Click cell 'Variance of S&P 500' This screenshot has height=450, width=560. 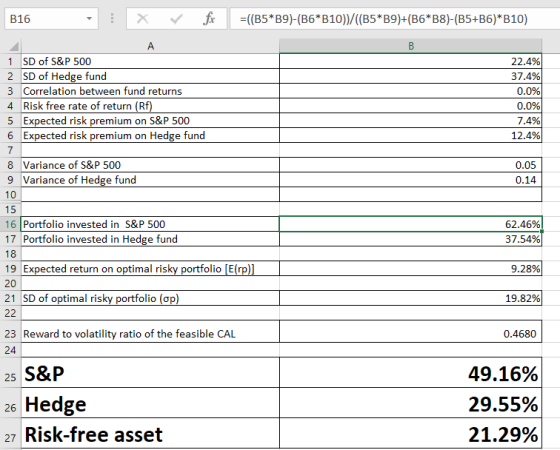[150, 165]
